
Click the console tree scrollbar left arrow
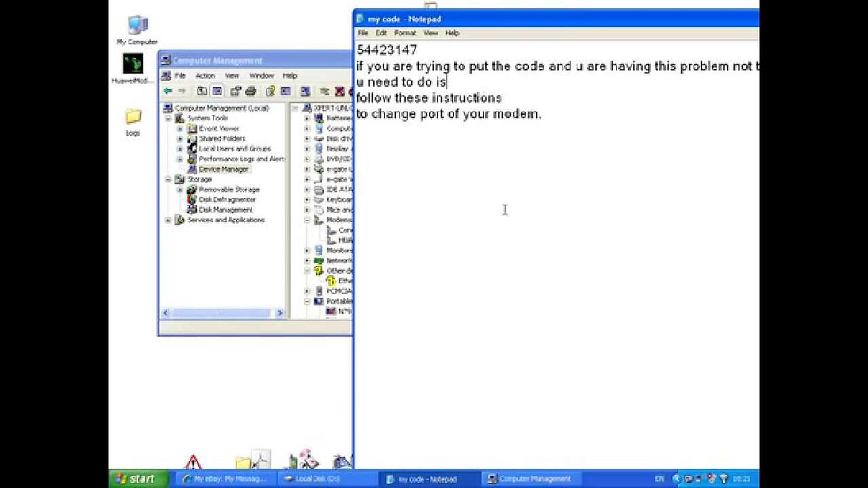[166, 314]
